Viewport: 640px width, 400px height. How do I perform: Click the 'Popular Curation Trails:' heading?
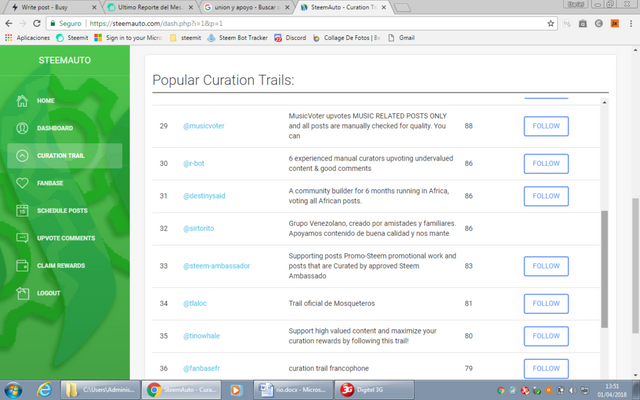(x=223, y=80)
